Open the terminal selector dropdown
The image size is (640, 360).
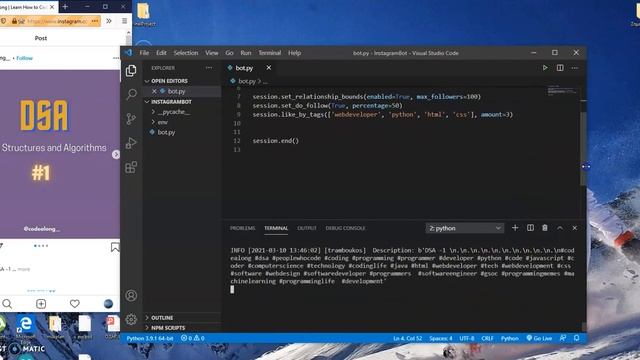[x=464, y=228]
